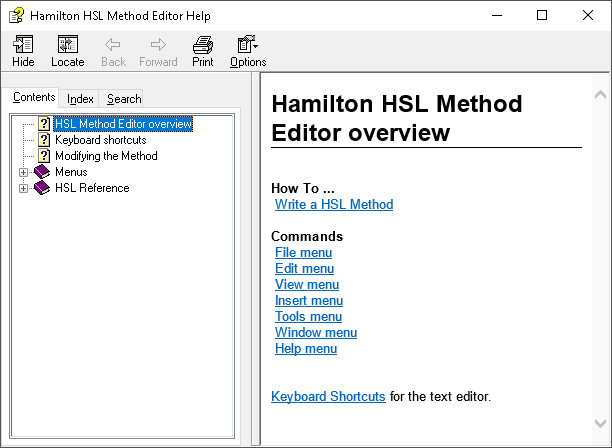Expand the Menus tree node
This screenshot has width=612, height=448.
[x=23, y=172]
